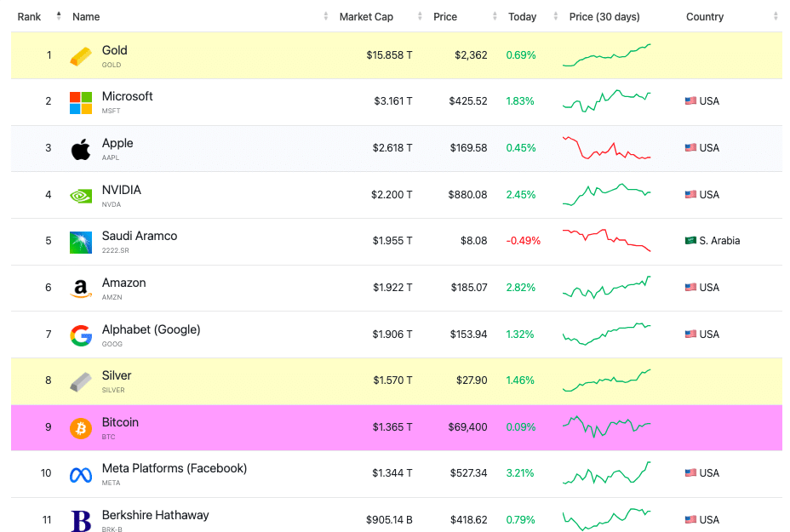
Task: Sort table by Market Cap column
Action: [366, 17]
